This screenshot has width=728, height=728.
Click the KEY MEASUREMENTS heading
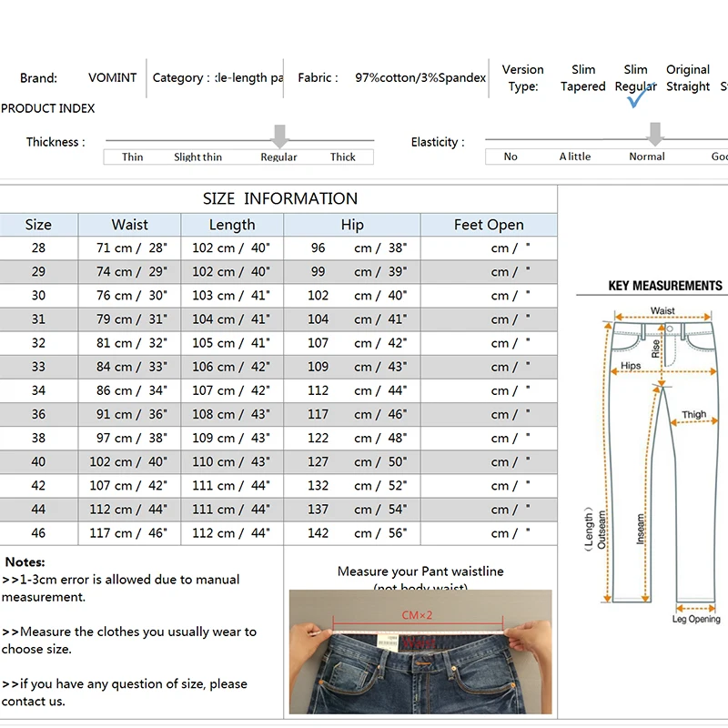coord(665,286)
